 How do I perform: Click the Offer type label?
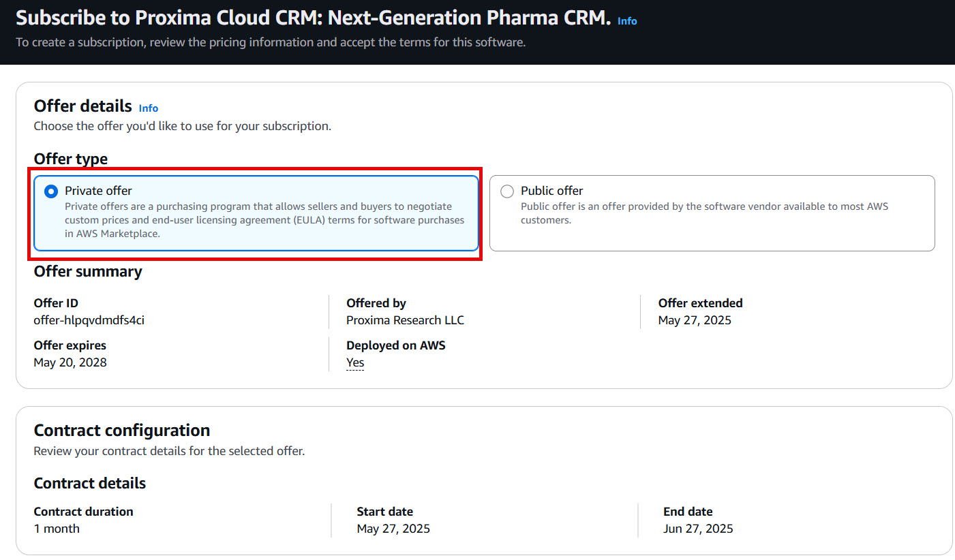[x=70, y=159]
